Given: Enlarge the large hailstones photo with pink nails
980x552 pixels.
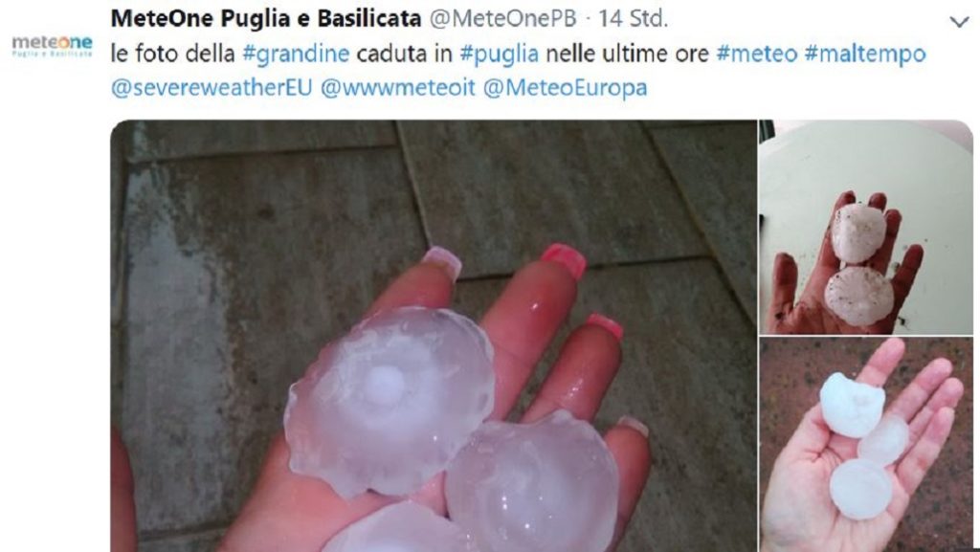Looking at the screenshot, I should tap(434, 336).
